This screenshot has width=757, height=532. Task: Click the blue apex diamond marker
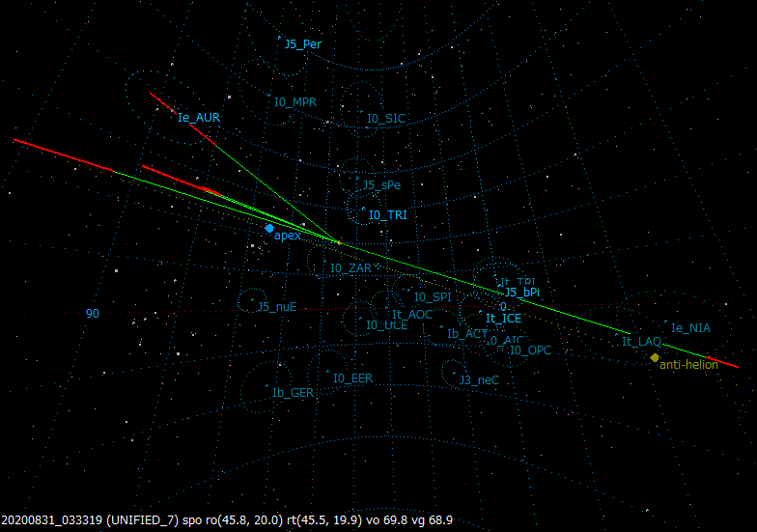tap(269, 228)
